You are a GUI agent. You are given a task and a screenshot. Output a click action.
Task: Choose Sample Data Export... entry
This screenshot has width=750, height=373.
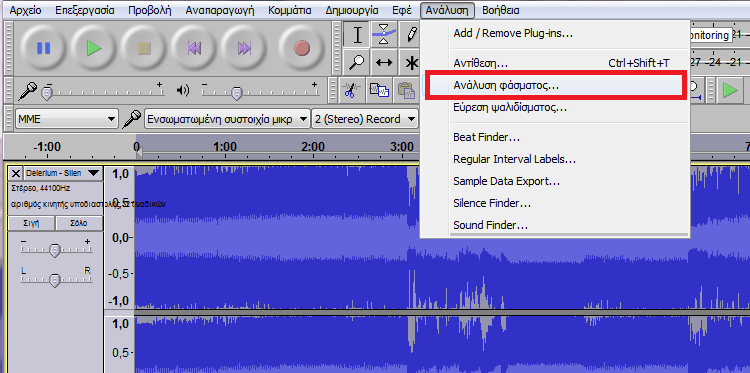pyautogui.click(x=555, y=181)
